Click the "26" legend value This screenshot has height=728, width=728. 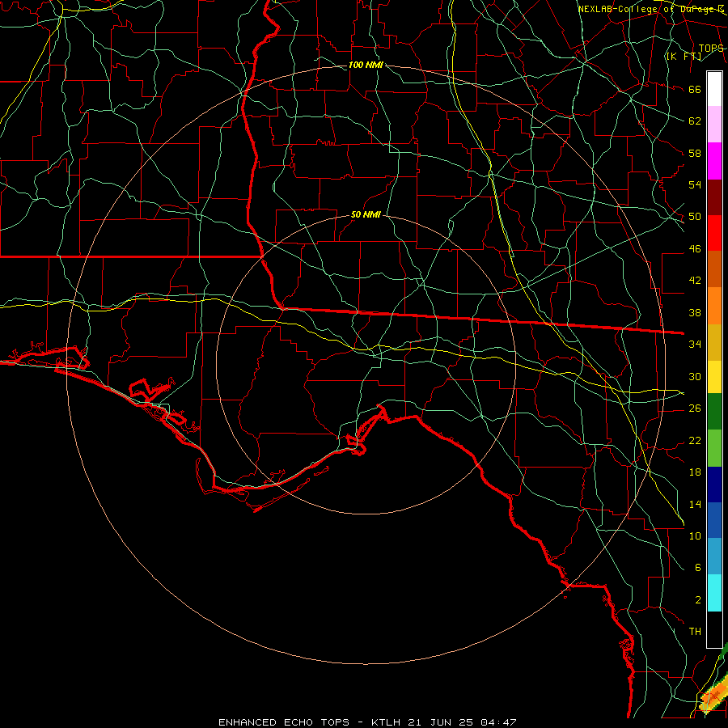[695, 408]
